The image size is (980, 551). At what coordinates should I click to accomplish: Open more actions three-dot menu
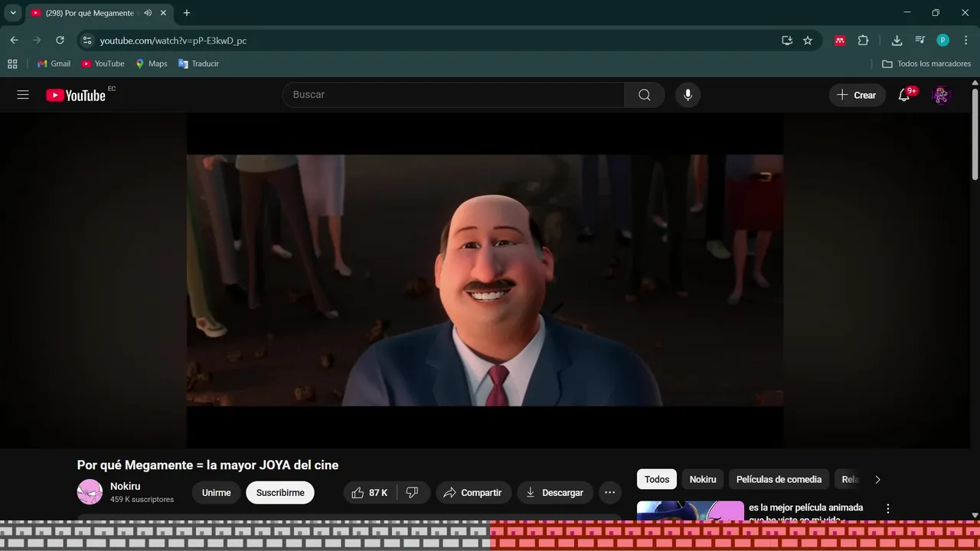pyautogui.click(x=609, y=493)
